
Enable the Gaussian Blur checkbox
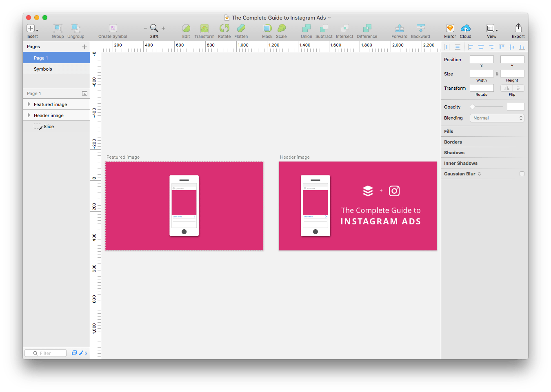pos(522,174)
